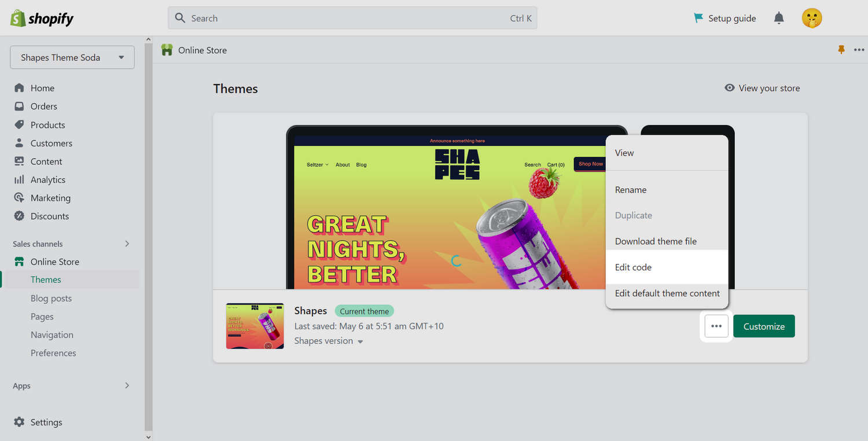Open Pages in the sidebar
868x441 pixels.
[x=42, y=317]
